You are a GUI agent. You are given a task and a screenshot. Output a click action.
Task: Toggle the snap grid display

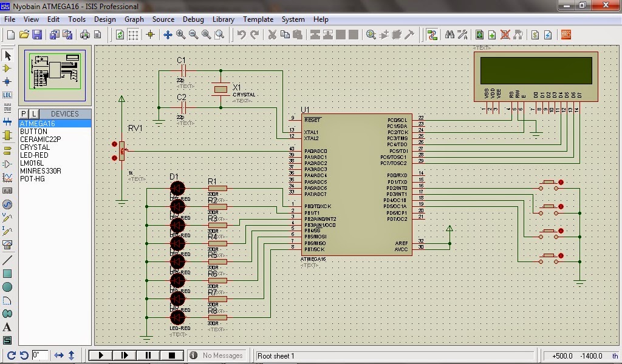pos(133,35)
